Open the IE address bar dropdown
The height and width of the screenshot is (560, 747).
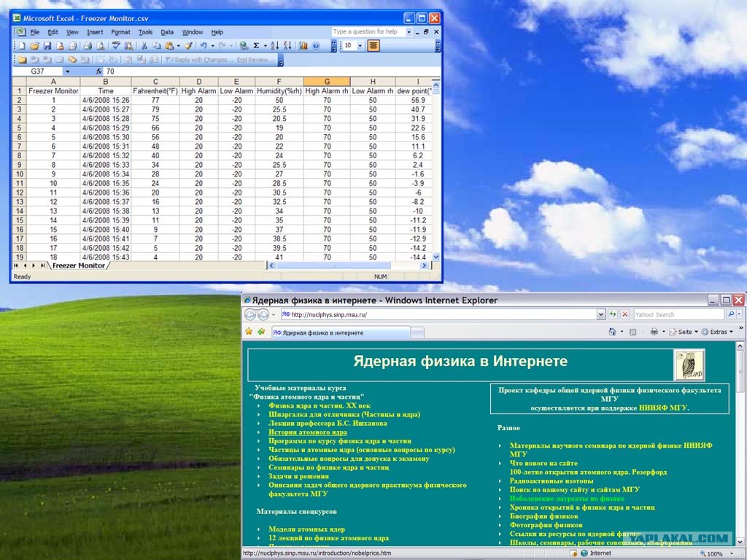601,314
